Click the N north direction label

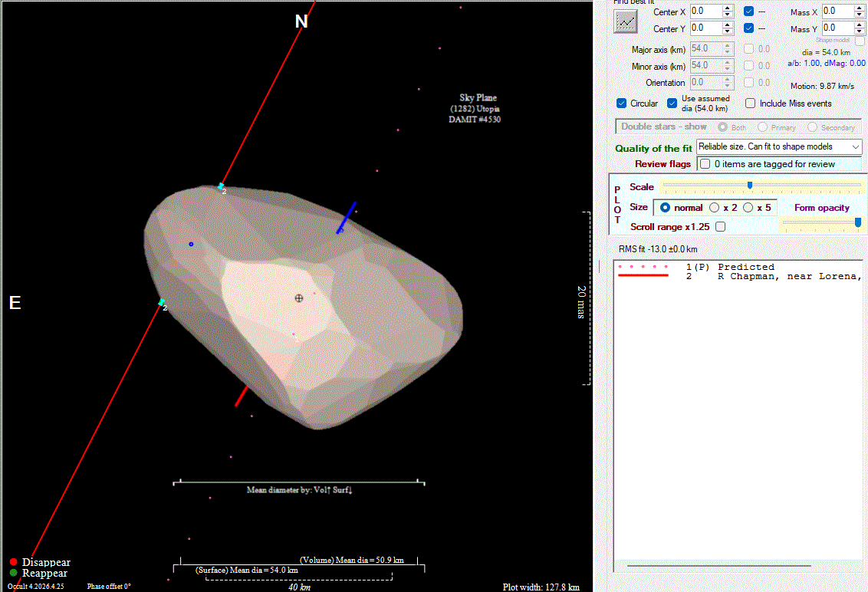click(x=301, y=21)
